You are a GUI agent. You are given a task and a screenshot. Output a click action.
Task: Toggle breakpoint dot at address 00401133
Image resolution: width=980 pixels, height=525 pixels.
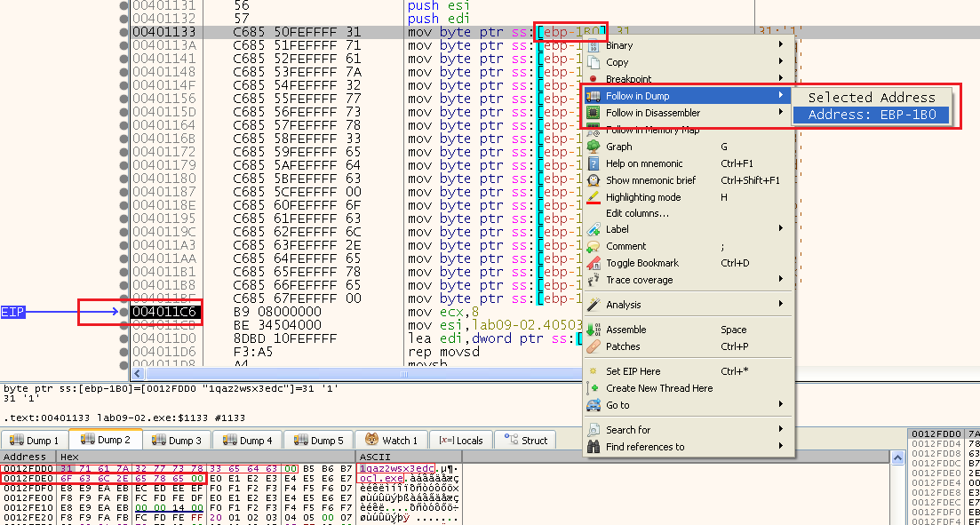124,32
